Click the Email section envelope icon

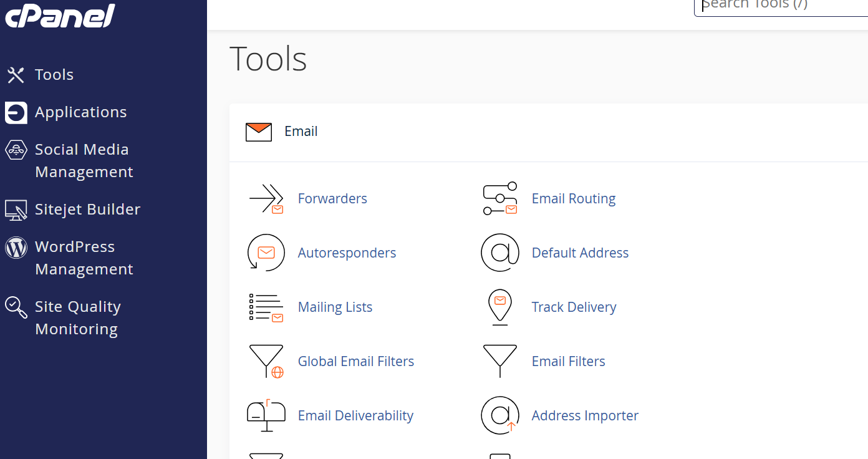(x=259, y=132)
